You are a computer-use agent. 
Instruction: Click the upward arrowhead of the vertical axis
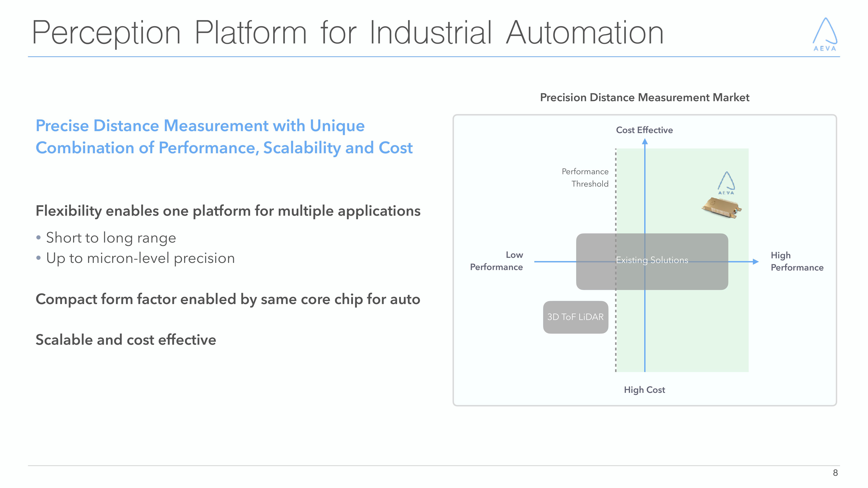[x=645, y=142]
